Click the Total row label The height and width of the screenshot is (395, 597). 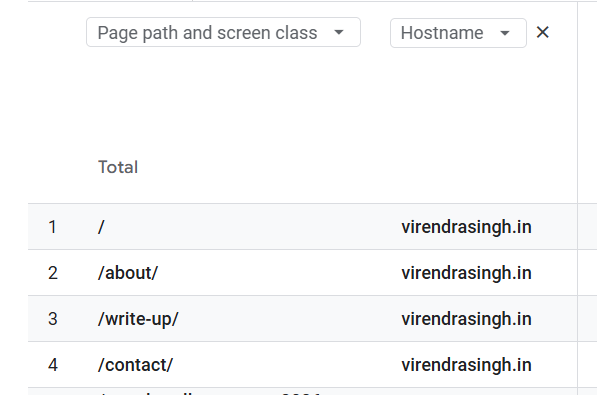118,167
